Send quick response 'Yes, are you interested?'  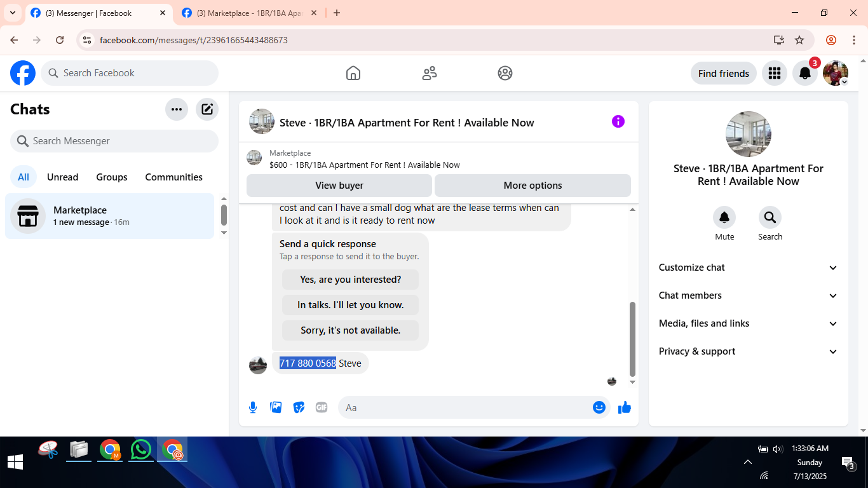tap(351, 280)
